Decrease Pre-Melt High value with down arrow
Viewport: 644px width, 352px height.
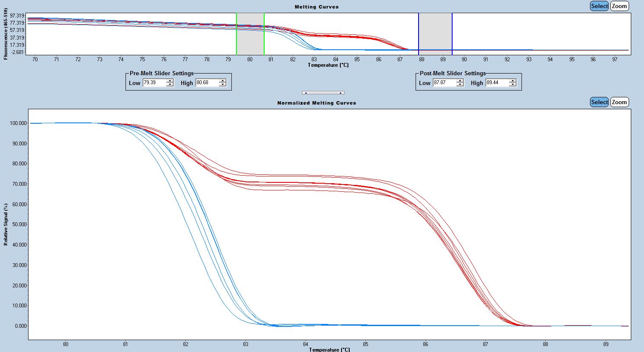(x=222, y=85)
